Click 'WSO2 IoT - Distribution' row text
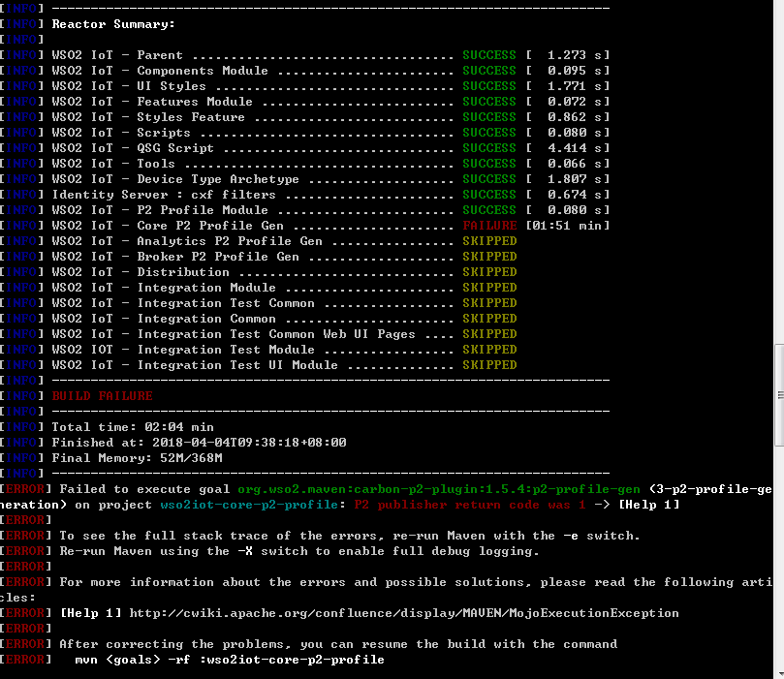Screen dimensions: 784x679 click(141, 272)
